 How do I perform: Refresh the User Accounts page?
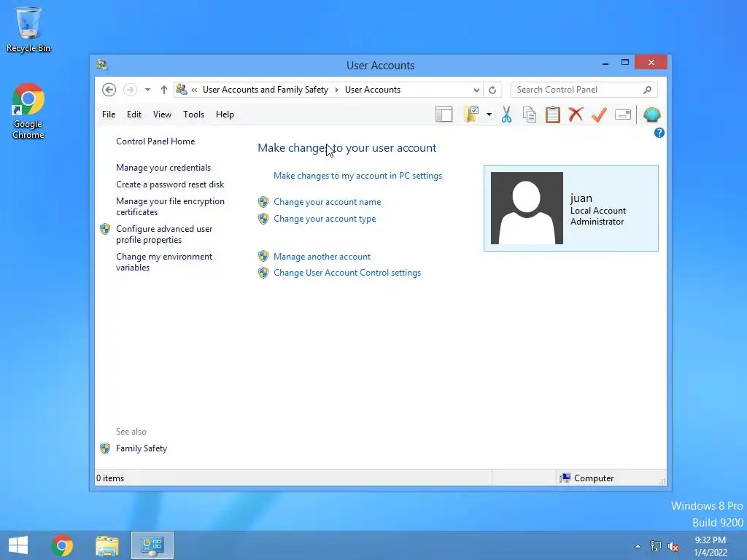click(x=492, y=90)
